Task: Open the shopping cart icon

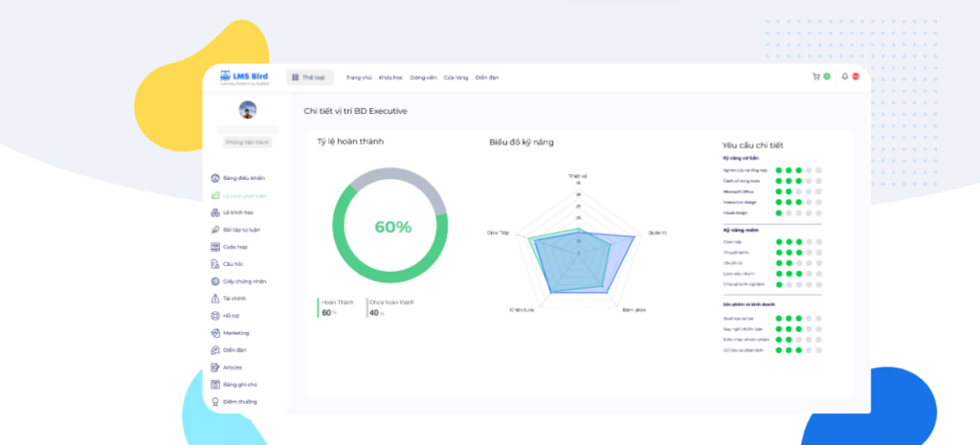Action: point(815,77)
